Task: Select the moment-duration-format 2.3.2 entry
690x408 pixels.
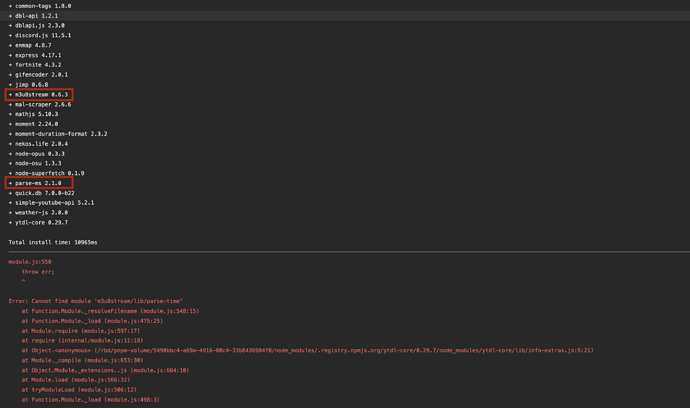Action: point(58,134)
